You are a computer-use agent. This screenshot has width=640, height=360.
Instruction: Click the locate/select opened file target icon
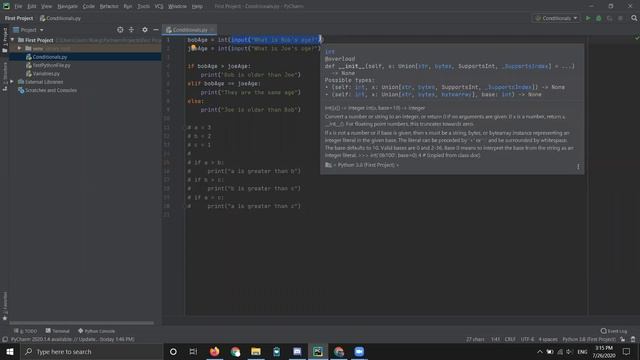click(120, 30)
